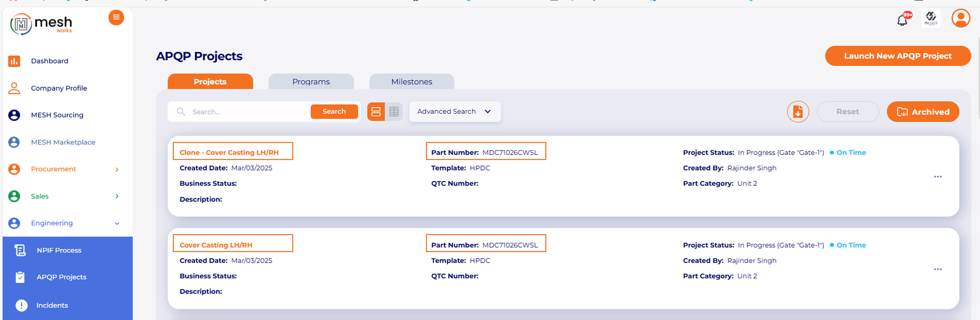Open three-dot menu for Cover Casting project
Screen dimensions: 980x320
click(x=938, y=269)
